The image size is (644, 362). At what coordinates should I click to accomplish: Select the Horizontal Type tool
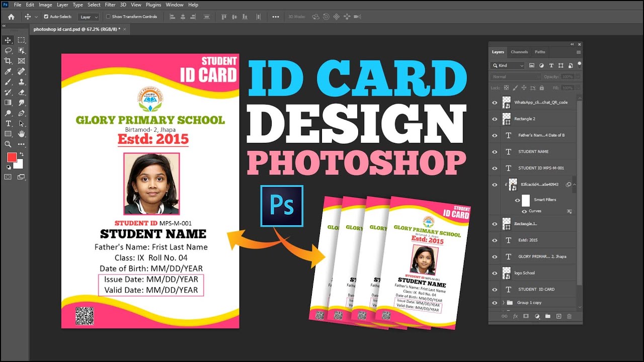pos(8,124)
